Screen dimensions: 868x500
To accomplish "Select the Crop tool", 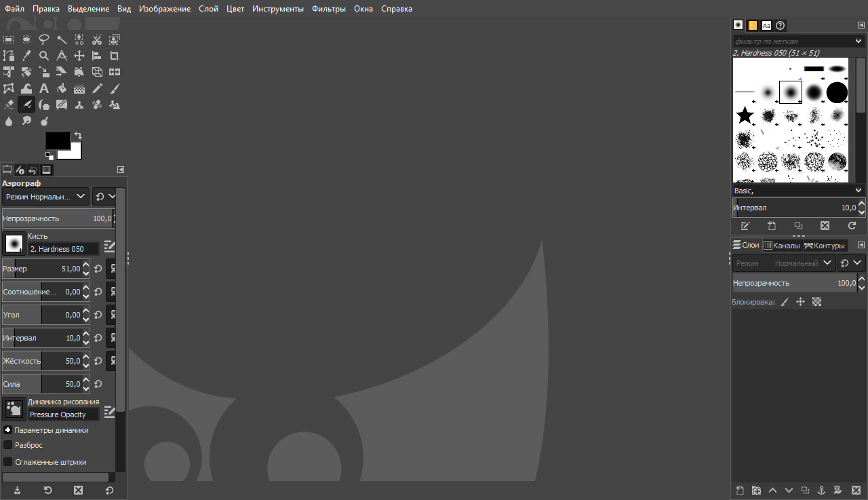I will point(115,56).
